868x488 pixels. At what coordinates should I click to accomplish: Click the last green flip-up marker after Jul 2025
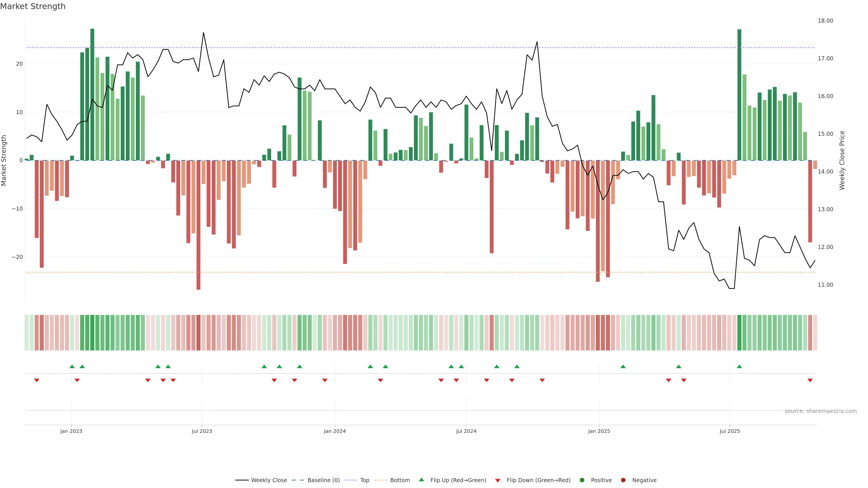point(739,366)
